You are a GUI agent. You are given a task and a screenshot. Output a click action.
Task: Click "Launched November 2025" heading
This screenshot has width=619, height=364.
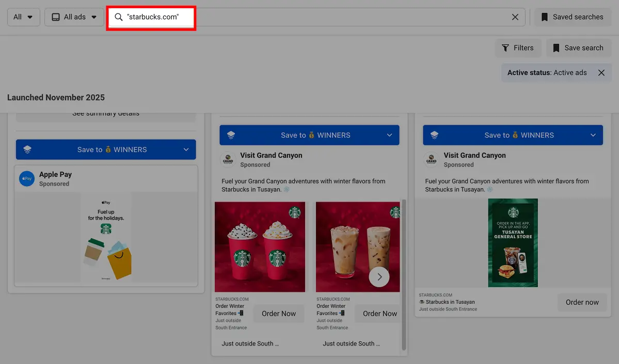pos(56,97)
